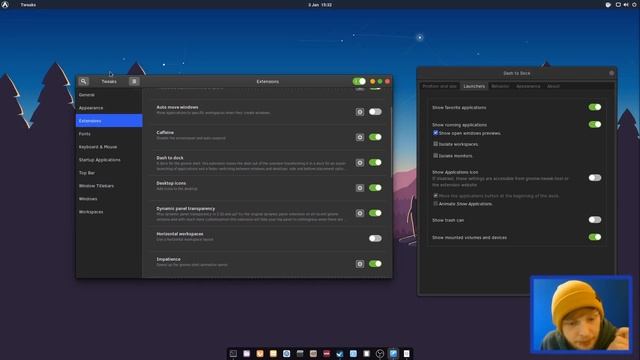Enable the Auto move windows extension
This screenshot has width=640, height=360.
[x=375, y=112]
